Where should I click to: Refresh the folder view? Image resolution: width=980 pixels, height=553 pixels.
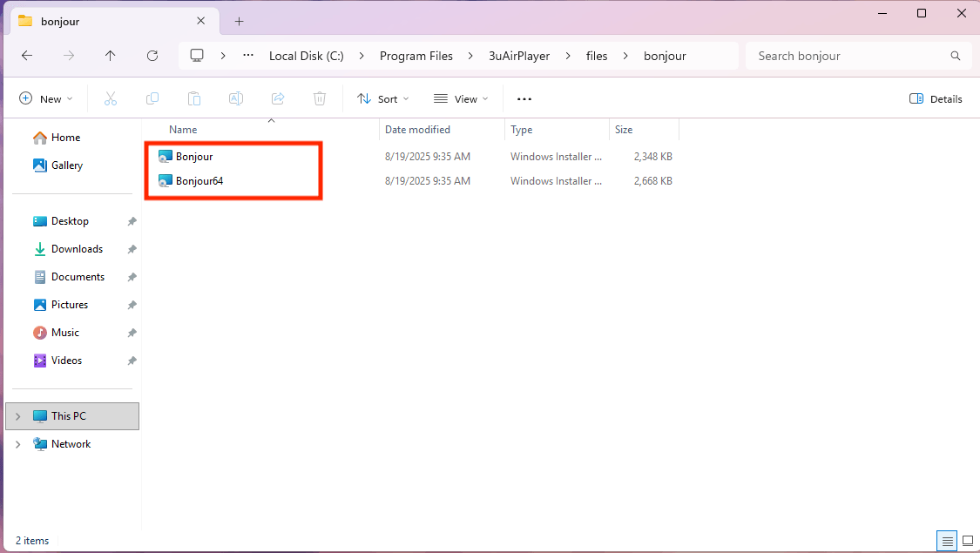[x=152, y=56]
